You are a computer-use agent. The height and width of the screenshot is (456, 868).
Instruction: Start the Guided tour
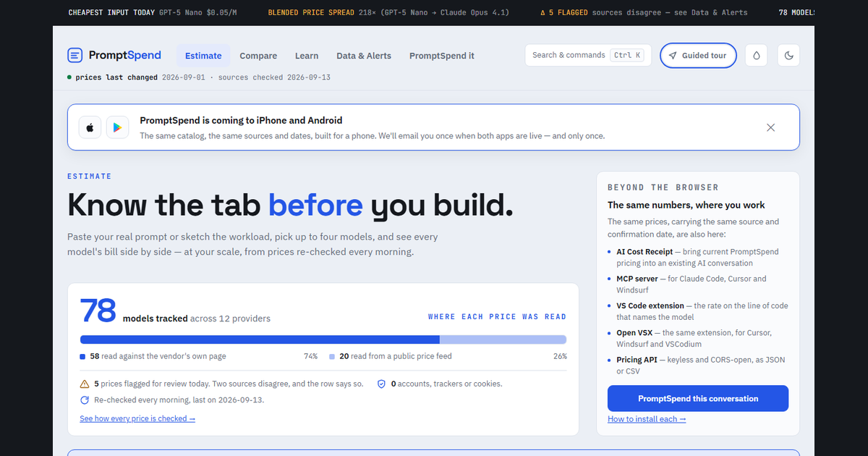698,56
